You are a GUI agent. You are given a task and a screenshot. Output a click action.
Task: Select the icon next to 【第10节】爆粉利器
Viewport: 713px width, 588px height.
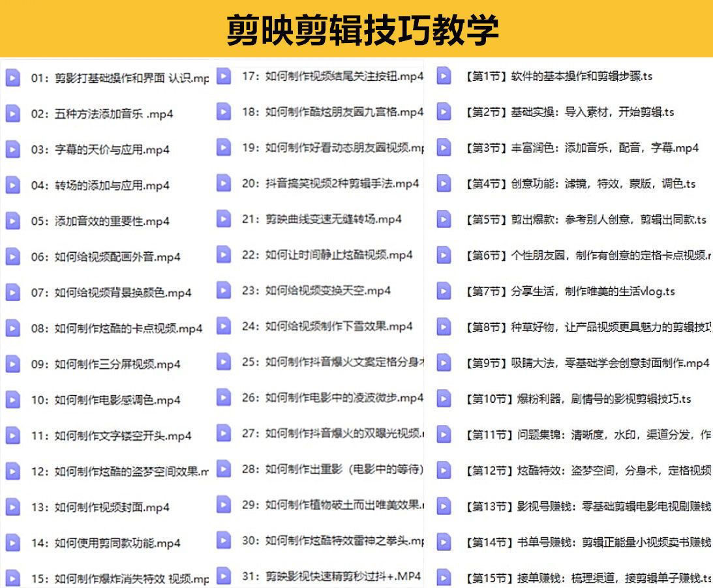(444, 399)
